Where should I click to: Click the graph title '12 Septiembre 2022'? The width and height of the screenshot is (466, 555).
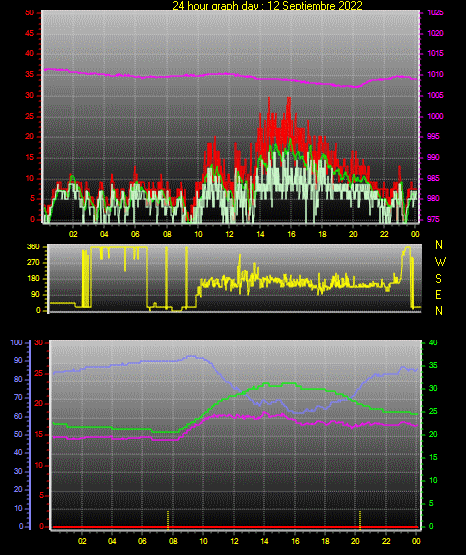[x=315, y=6]
